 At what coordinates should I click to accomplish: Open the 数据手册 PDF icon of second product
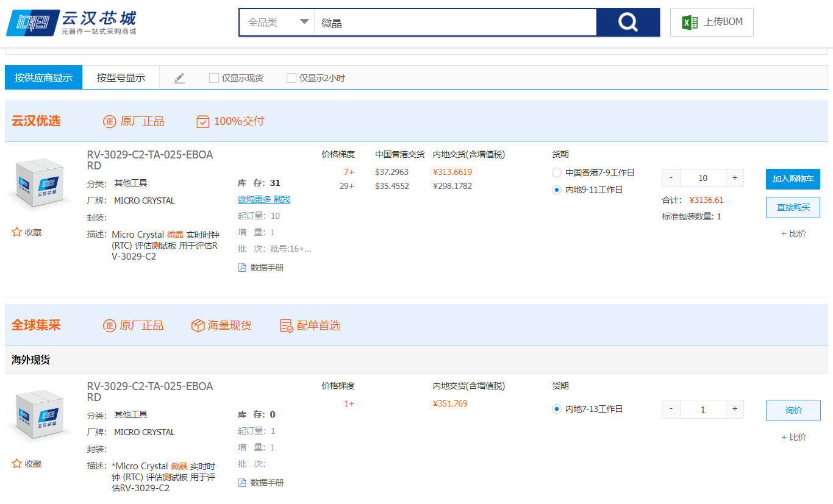(x=242, y=483)
